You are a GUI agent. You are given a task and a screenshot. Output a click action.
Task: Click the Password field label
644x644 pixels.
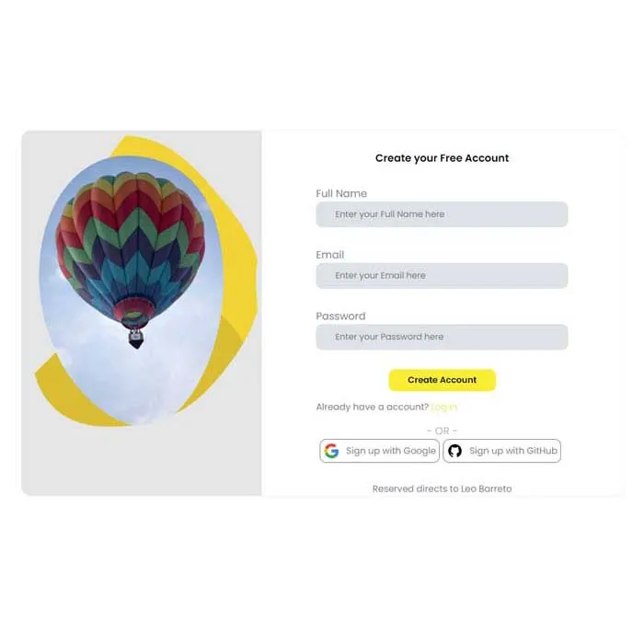340,316
